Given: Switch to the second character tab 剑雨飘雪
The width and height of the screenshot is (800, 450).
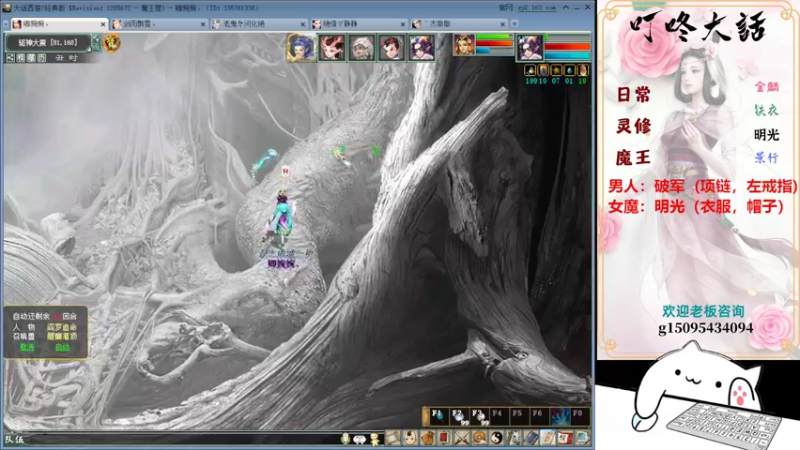Looking at the screenshot, I should point(159,24).
